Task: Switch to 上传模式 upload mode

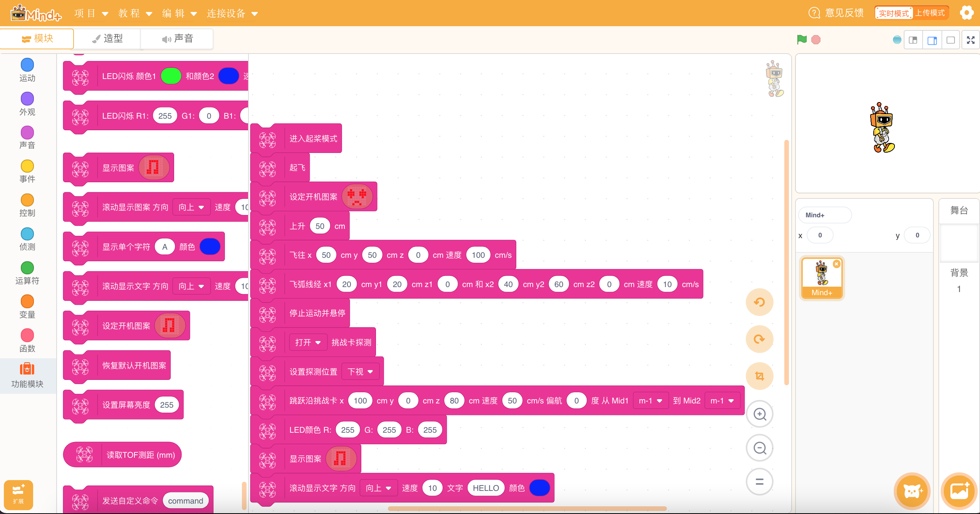Action: coord(930,13)
